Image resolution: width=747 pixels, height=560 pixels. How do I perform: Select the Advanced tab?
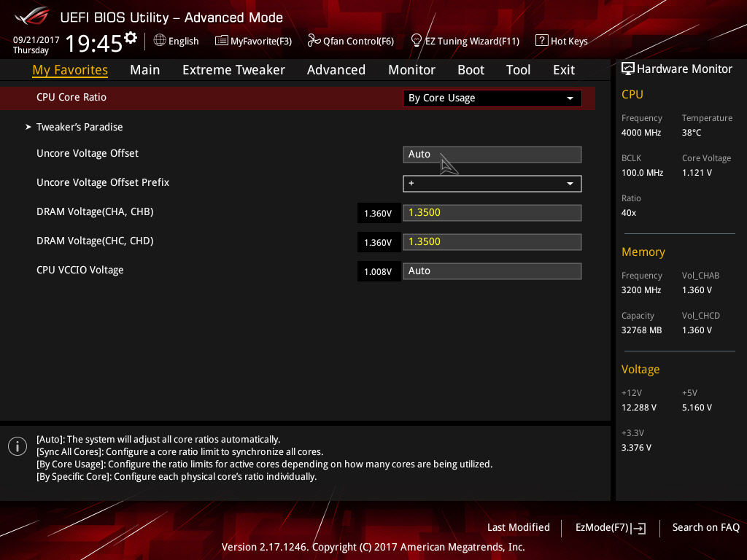pyautogui.click(x=336, y=70)
